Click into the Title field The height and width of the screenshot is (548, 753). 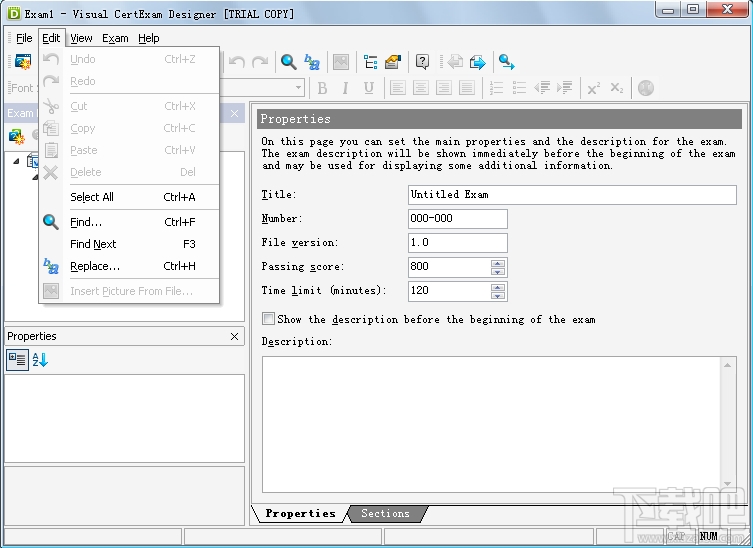tap(572, 195)
